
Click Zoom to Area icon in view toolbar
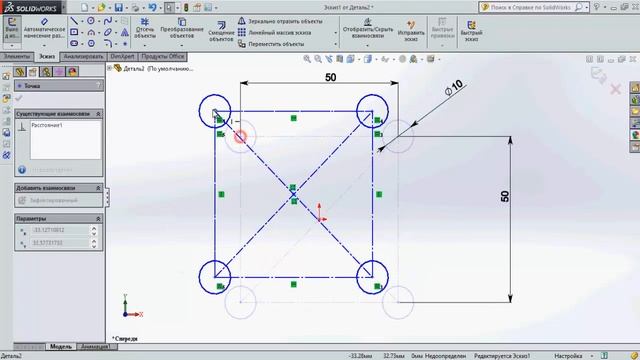pos(318,59)
